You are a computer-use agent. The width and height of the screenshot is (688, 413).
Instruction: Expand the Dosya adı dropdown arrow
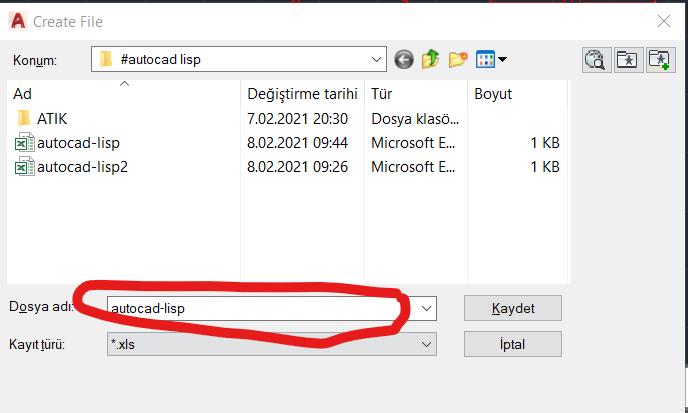pos(426,309)
